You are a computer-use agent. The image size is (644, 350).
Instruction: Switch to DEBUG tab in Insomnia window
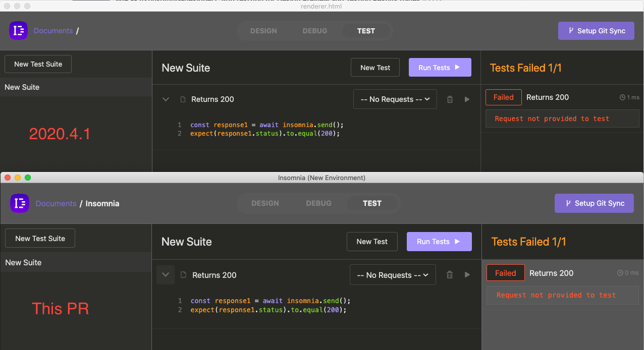(x=318, y=203)
